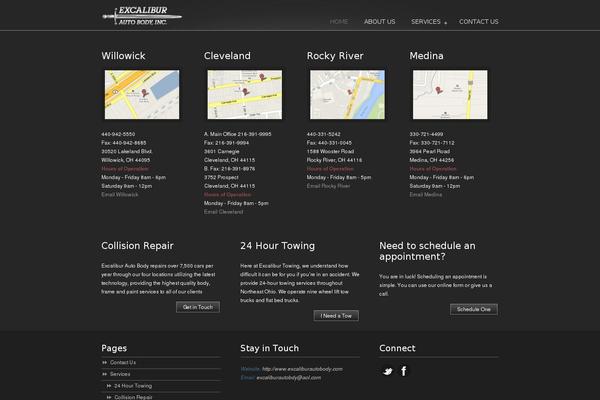Screen dimensions: 600x400
Task: Open the Rocky River location map thumbnail
Action: pos(347,94)
